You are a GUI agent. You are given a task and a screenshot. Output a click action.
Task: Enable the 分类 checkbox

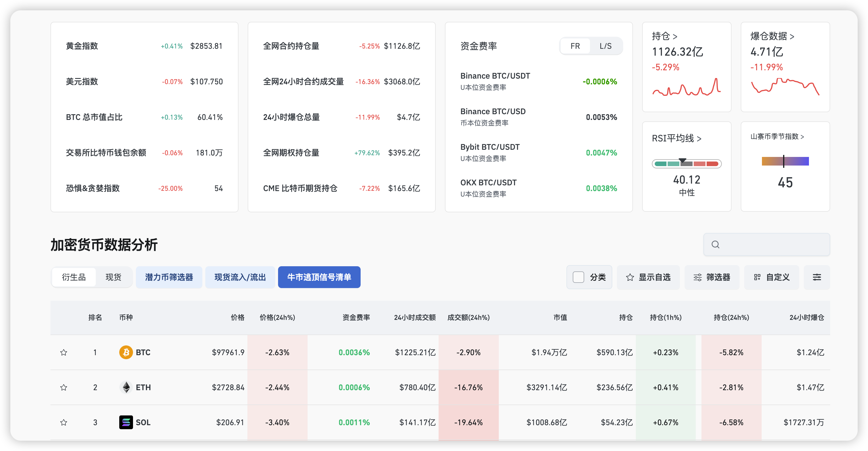(578, 277)
